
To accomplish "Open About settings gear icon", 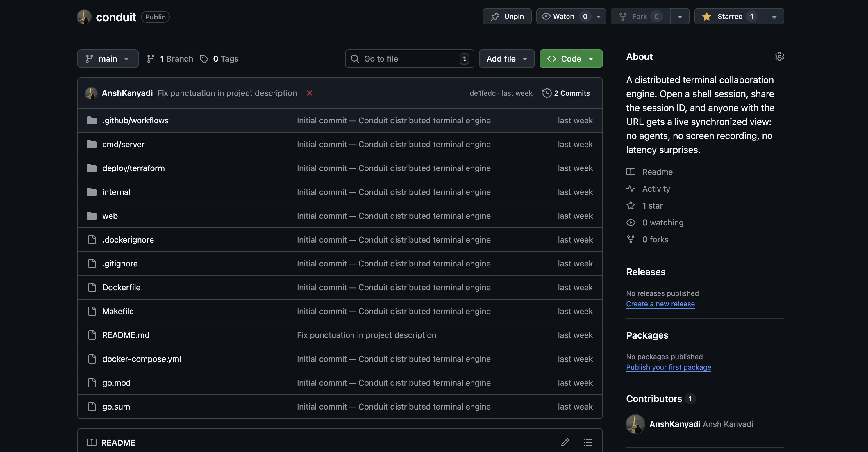I will [779, 56].
